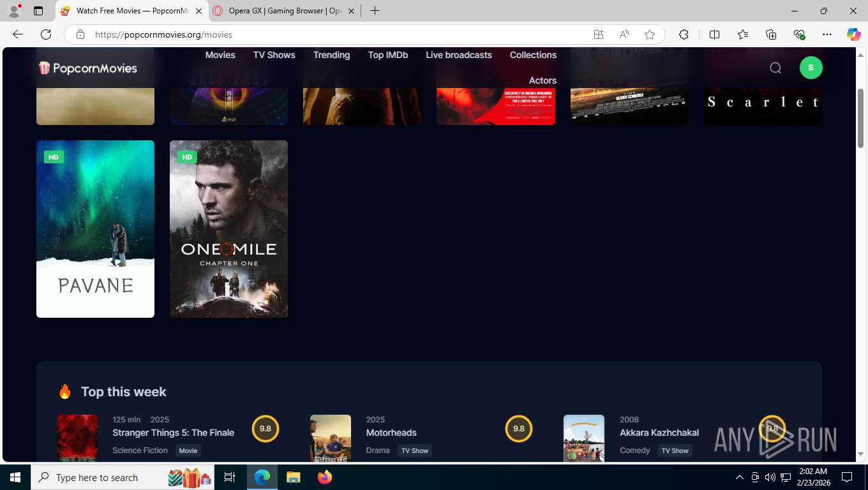Open the Tab actions menu

pos(38,11)
